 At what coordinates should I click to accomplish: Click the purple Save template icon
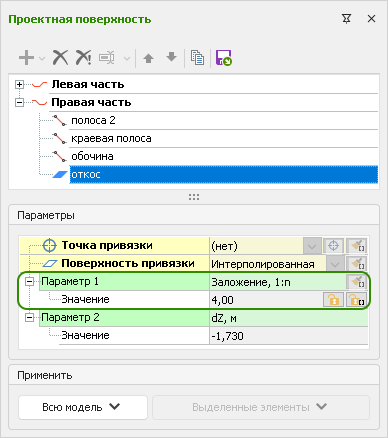tap(224, 58)
